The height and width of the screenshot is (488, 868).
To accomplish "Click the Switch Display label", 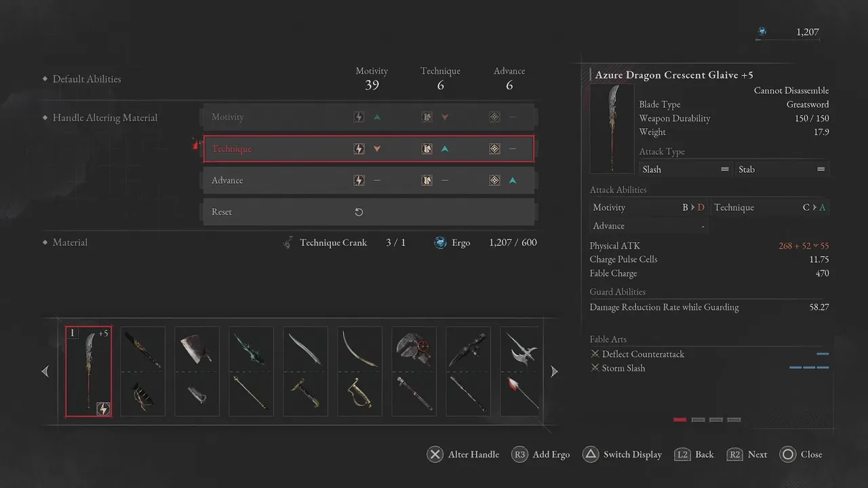I will (x=633, y=455).
